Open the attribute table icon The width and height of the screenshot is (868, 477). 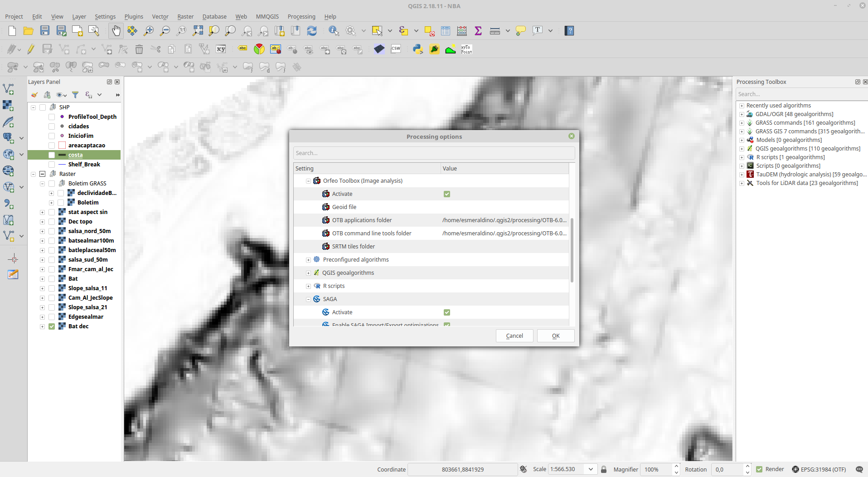click(x=446, y=31)
